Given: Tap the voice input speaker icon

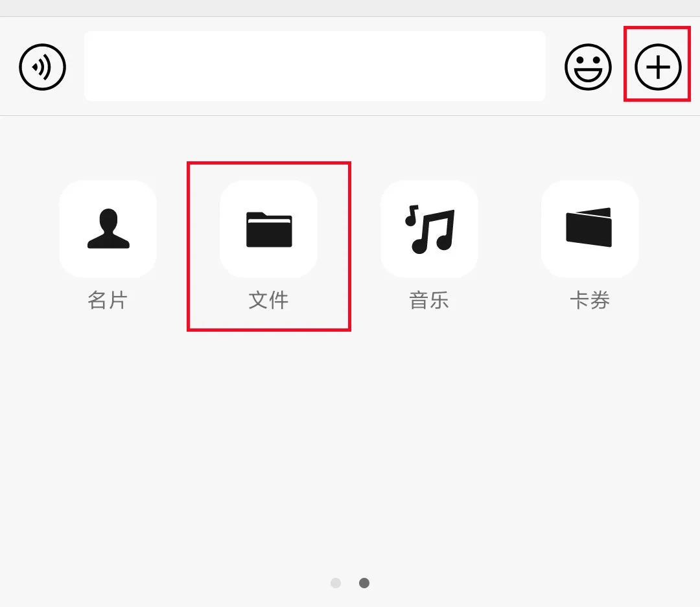Looking at the screenshot, I should [x=42, y=67].
